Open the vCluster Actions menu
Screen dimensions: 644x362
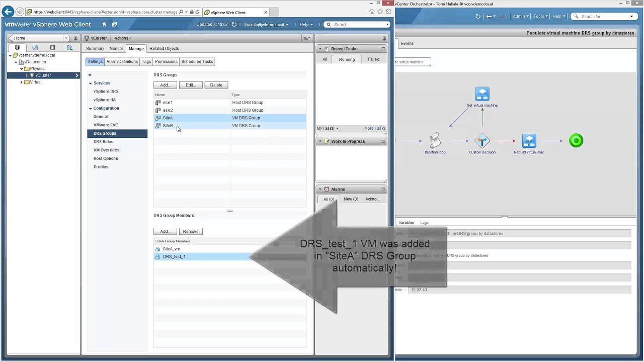123,38
